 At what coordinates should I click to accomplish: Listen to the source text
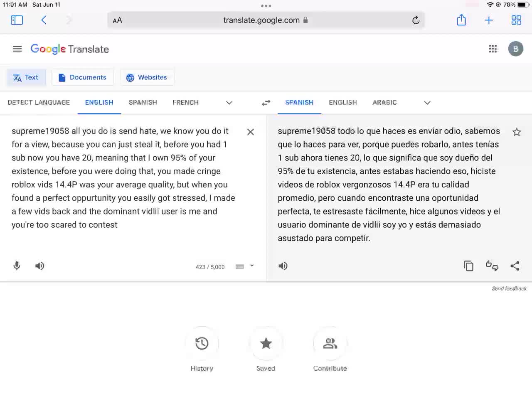tap(40, 266)
